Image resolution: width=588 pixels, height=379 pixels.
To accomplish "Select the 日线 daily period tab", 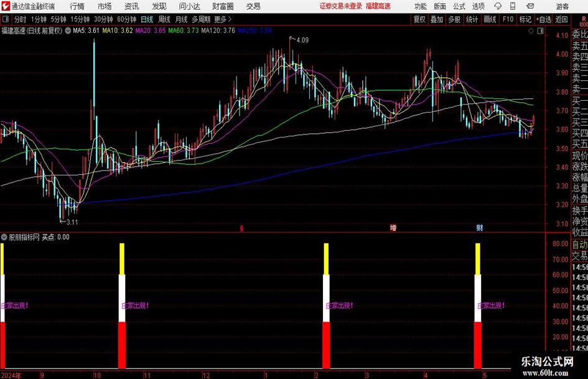I will coord(147,19).
